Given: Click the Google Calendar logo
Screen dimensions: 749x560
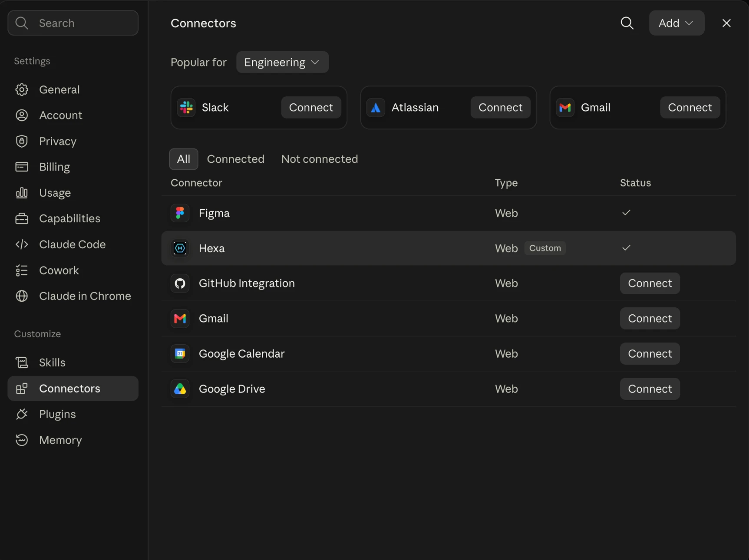Looking at the screenshot, I should tap(180, 354).
